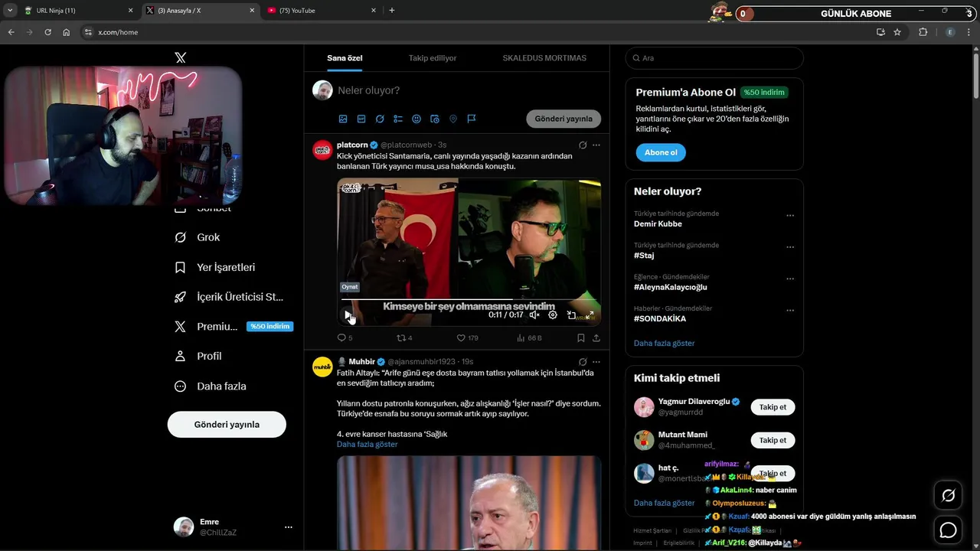Open the emoji picker in the composer
This screenshot has width=980, height=551.
(416, 119)
